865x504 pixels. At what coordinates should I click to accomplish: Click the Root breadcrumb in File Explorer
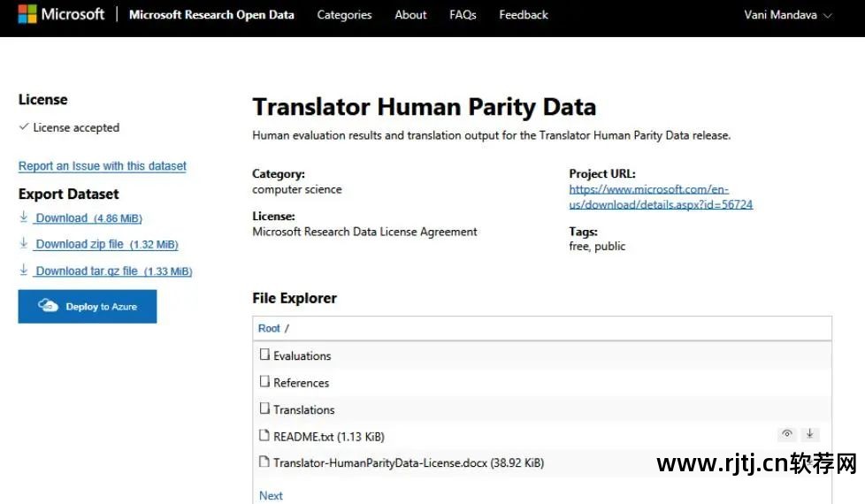pyautogui.click(x=269, y=329)
